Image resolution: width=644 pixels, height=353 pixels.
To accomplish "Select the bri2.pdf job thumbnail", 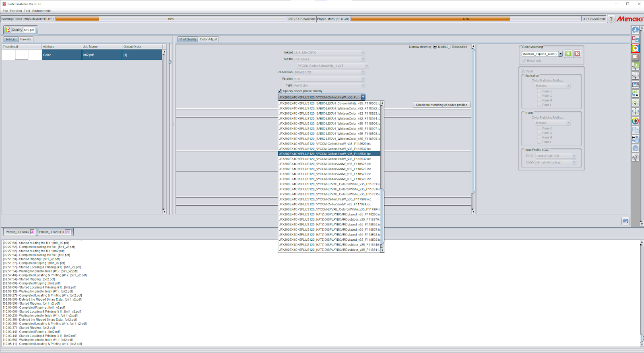I will point(21,55).
